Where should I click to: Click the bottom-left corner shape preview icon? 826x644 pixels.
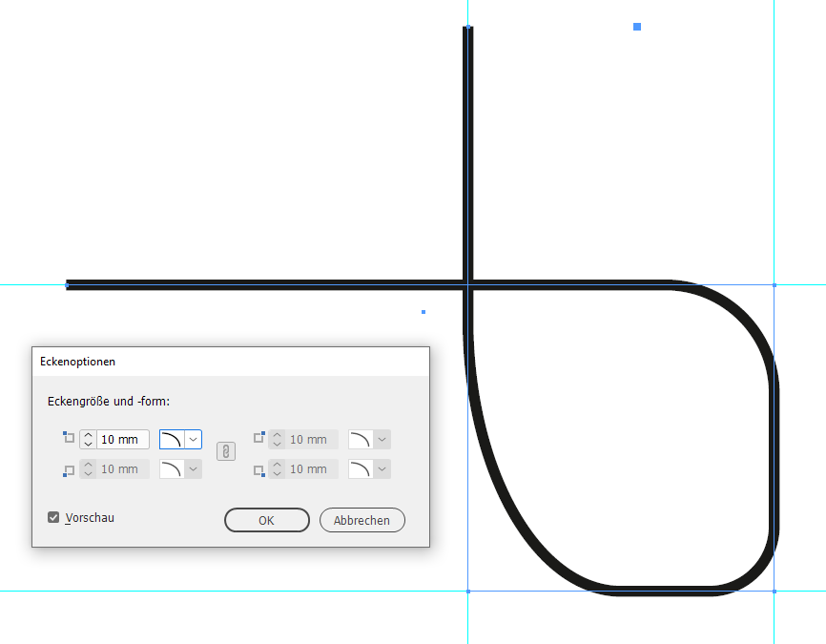tap(173, 468)
